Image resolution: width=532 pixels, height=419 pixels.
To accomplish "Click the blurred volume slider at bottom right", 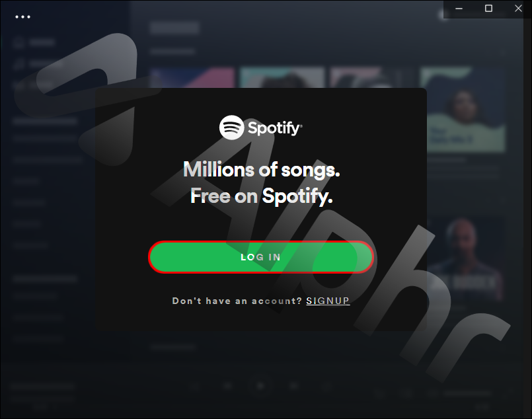I will (467, 393).
